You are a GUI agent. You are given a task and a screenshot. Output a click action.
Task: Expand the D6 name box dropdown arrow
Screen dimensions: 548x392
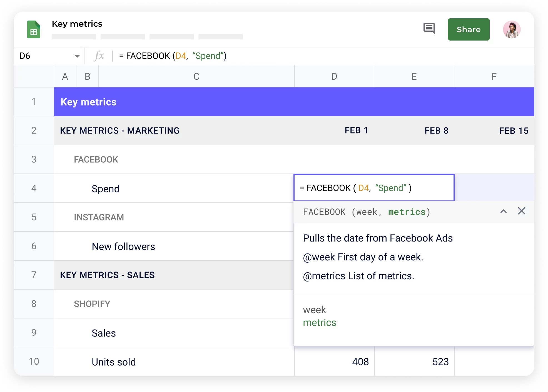[x=77, y=56]
